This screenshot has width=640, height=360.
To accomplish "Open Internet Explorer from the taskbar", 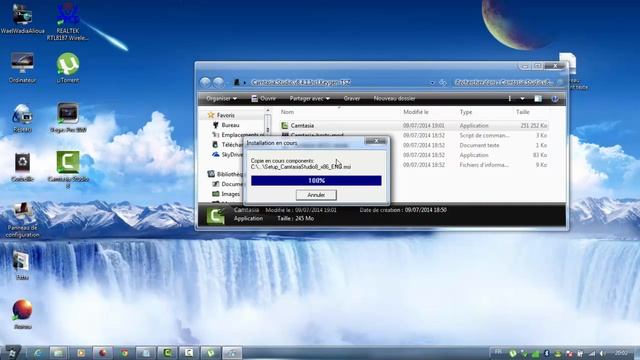I will (38, 353).
